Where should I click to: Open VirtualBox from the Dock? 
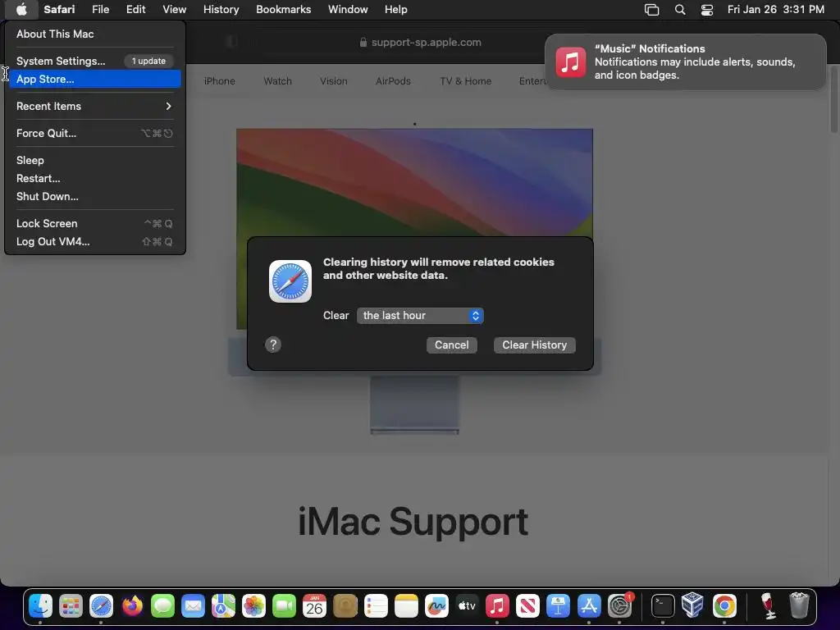[x=692, y=606]
